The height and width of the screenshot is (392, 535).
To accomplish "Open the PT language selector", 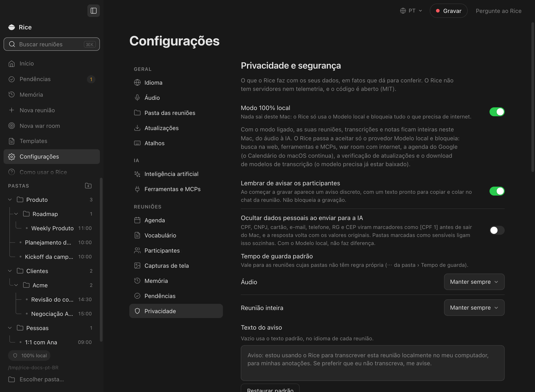I will click(x=411, y=11).
